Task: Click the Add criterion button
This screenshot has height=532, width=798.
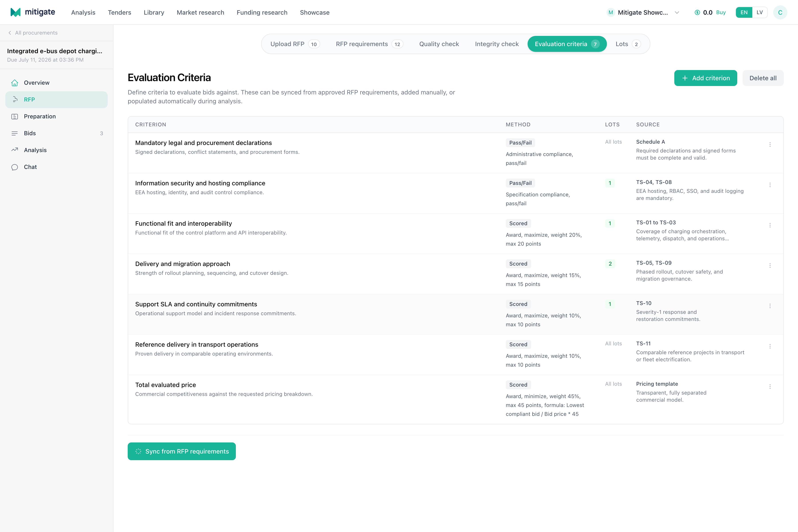Action: (705, 78)
